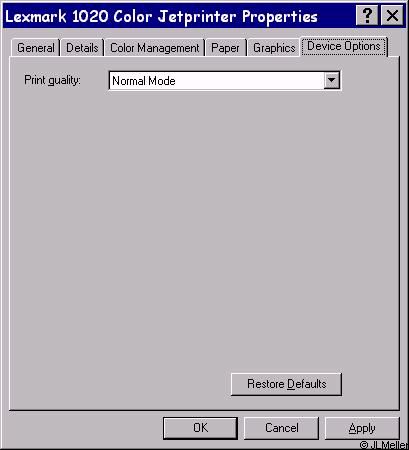This screenshot has width=409, height=450.
Task: Confirm settings with the OK button
Action: click(x=200, y=428)
